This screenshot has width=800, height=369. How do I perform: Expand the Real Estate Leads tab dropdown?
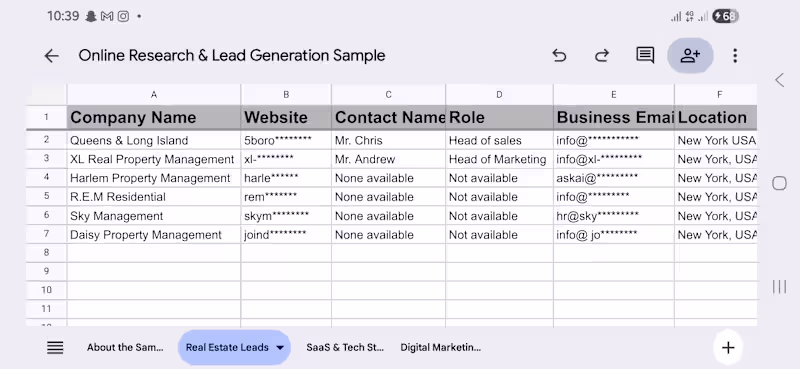tap(280, 348)
